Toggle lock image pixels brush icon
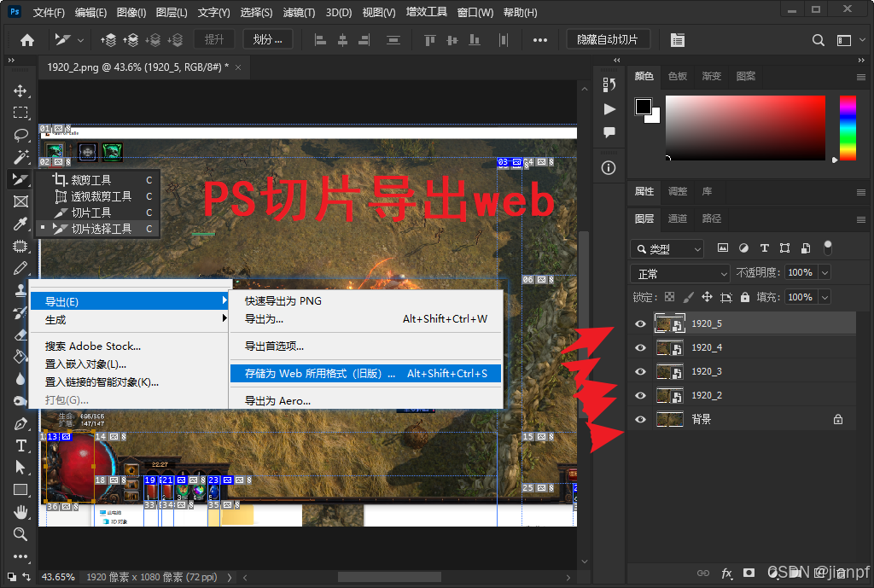Viewport: 874px width, 588px height. (x=689, y=297)
